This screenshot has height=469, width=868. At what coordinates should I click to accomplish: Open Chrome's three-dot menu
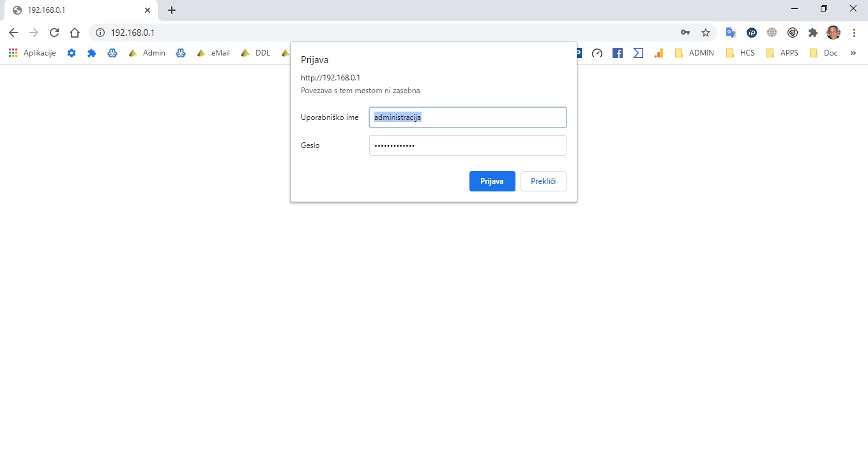(x=854, y=33)
